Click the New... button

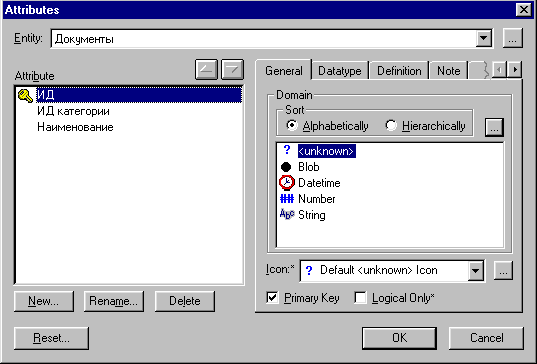click(x=43, y=301)
